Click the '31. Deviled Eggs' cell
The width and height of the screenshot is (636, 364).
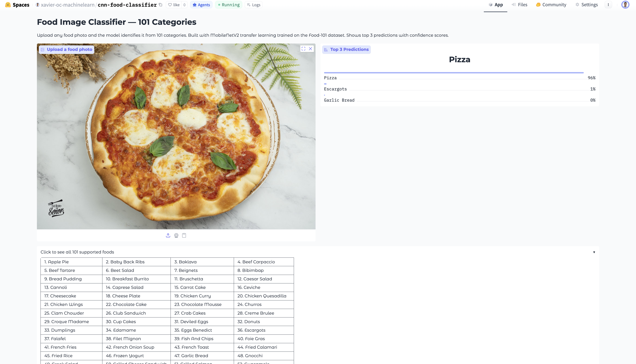(202, 321)
